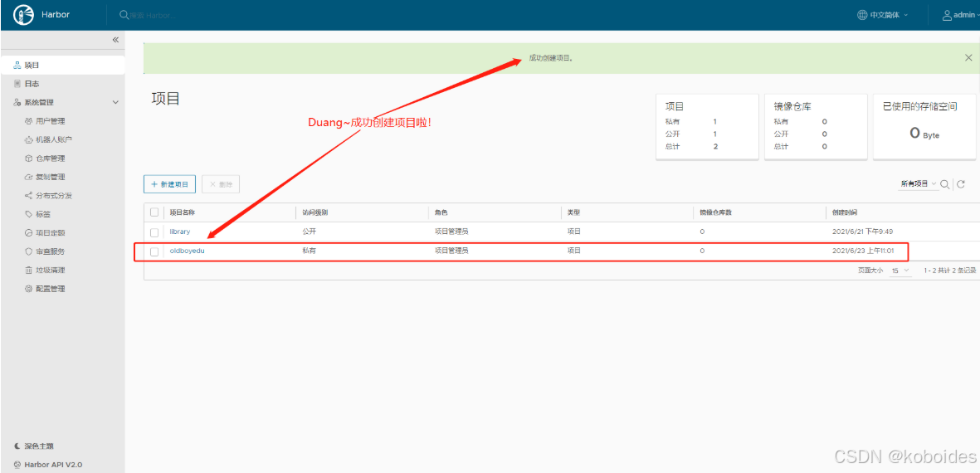The height and width of the screenshot is (473, 980).
Task: Open the library project link
Action: click(x=180, y=232)
